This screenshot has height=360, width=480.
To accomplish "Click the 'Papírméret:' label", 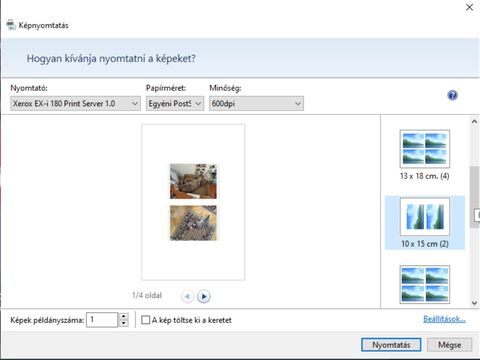I will (166, 88).
